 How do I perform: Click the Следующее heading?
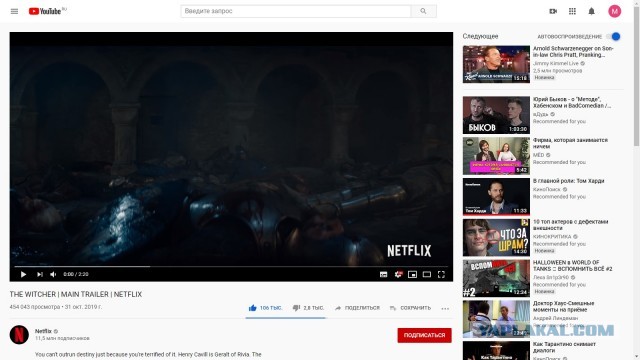tap(480, 36)
